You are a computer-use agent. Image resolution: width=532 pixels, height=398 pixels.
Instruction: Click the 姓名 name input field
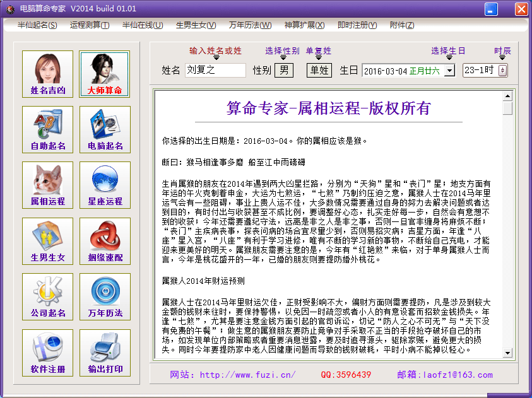(215, 71)
